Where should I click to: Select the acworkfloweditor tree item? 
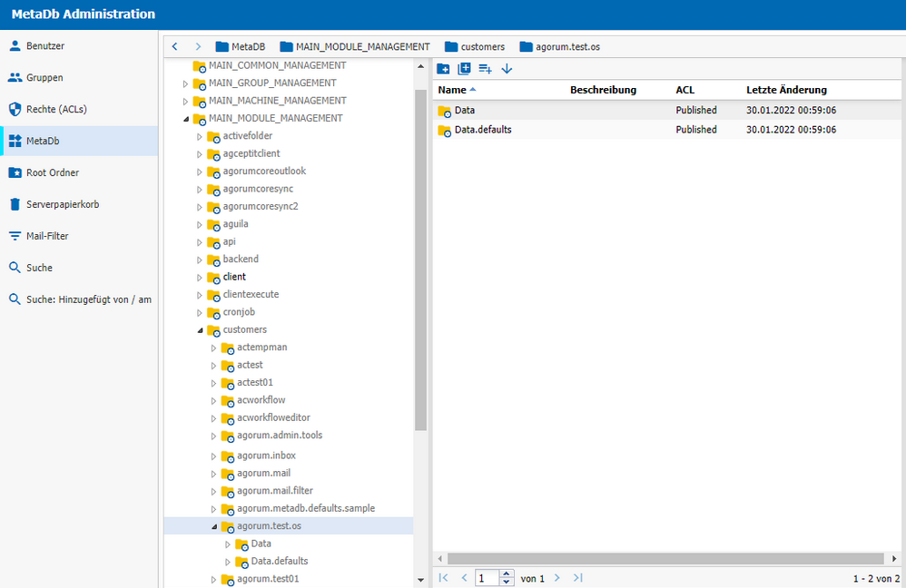pyautogui.click(x=273, y=417)
